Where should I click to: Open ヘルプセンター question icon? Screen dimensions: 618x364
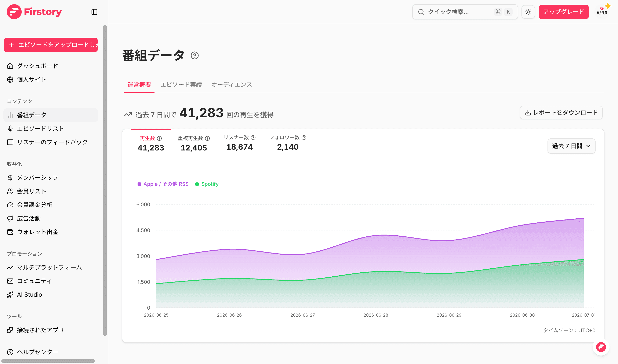click(x=10, y=352)
